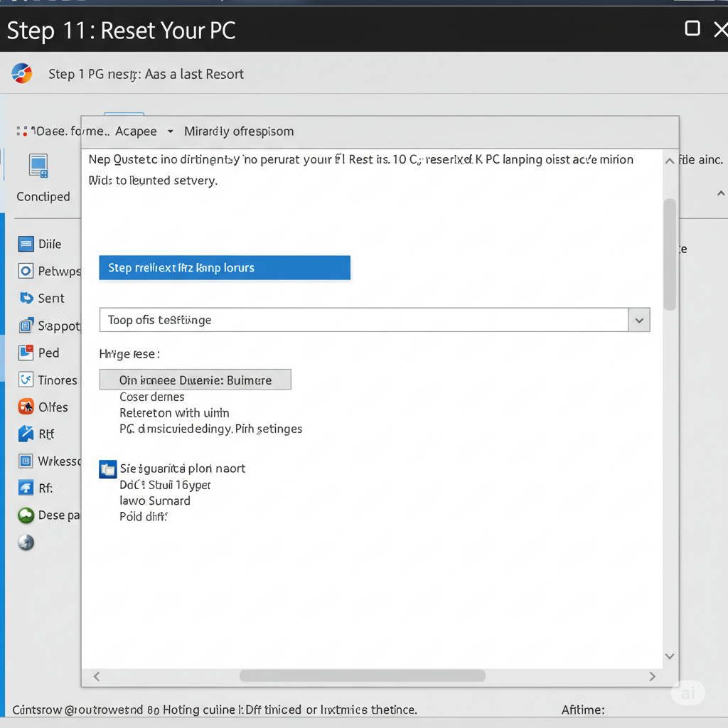Click the horizontal scrollbar thumb
Viewport: 728px width, 728px height.
click(x=362, y=676)
